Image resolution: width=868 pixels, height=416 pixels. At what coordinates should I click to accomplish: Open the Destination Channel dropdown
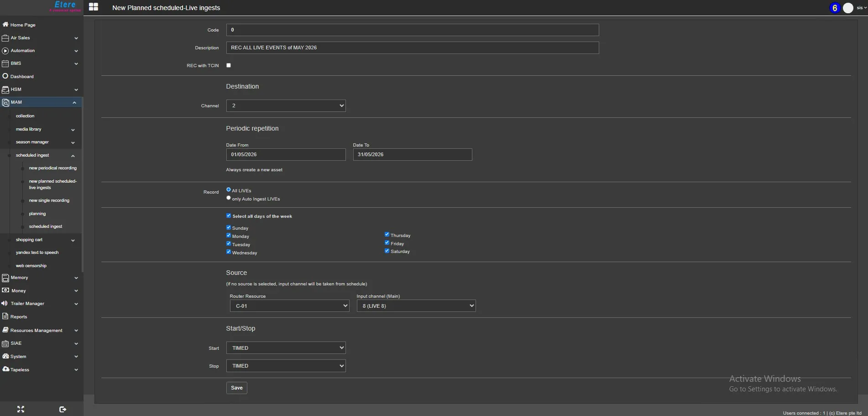(286, 106)
